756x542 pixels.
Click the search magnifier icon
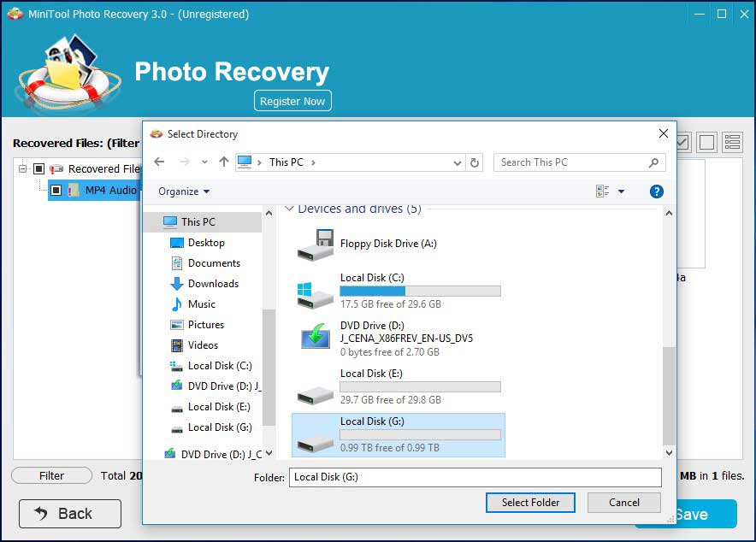click(653, 162)
